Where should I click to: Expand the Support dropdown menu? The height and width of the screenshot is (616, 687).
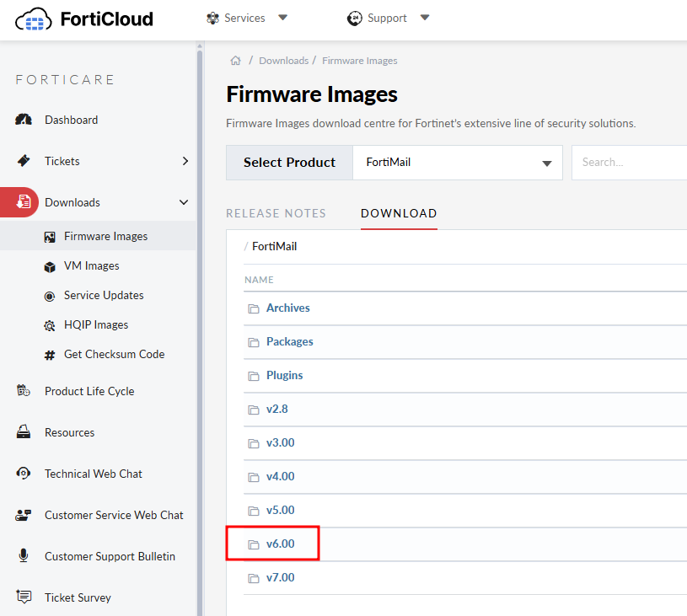pyautogui.click(x=389, y=18)
